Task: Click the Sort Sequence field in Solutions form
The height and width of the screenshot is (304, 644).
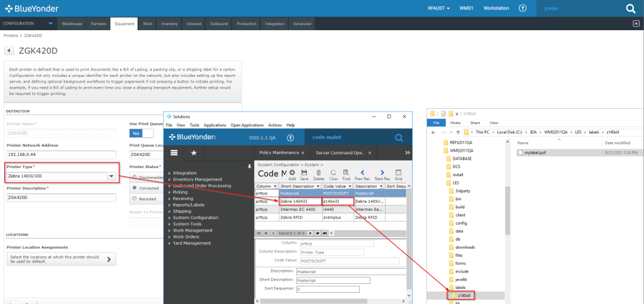Action: (x=327, y=290)
